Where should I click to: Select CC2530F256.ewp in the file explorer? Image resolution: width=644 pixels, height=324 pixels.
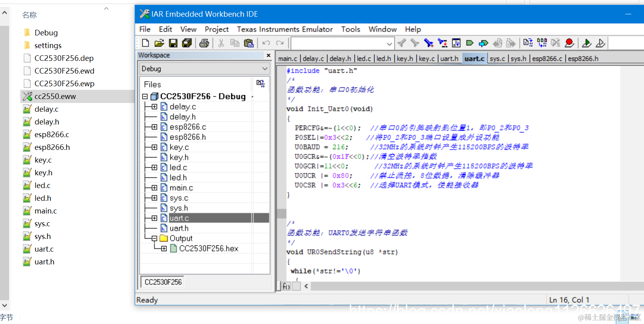[64, 83]
